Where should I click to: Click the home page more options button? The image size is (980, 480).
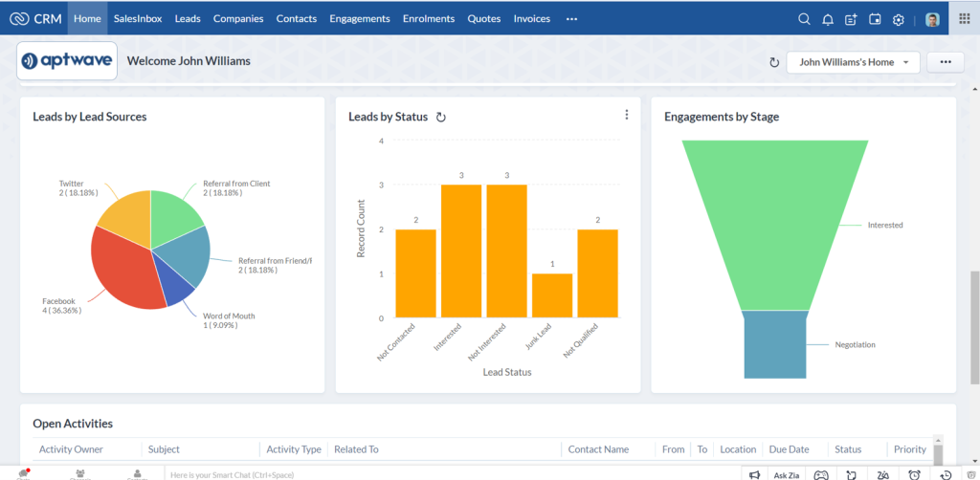coord(945,62)
